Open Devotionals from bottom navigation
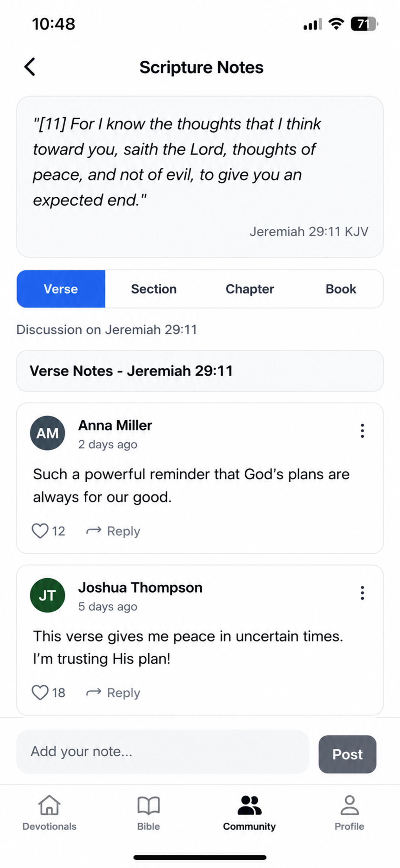The height and width of the screenshot is (868, 400). point(49,813)
